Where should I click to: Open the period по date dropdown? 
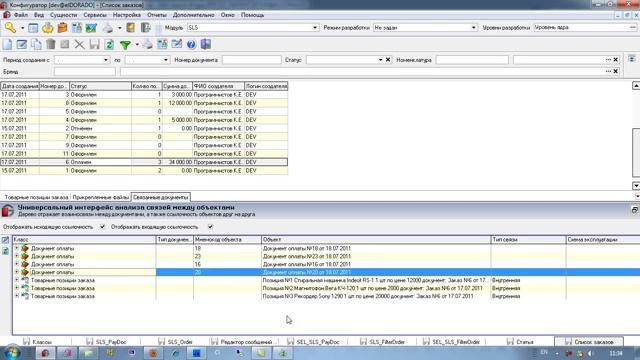pos(165,60)
